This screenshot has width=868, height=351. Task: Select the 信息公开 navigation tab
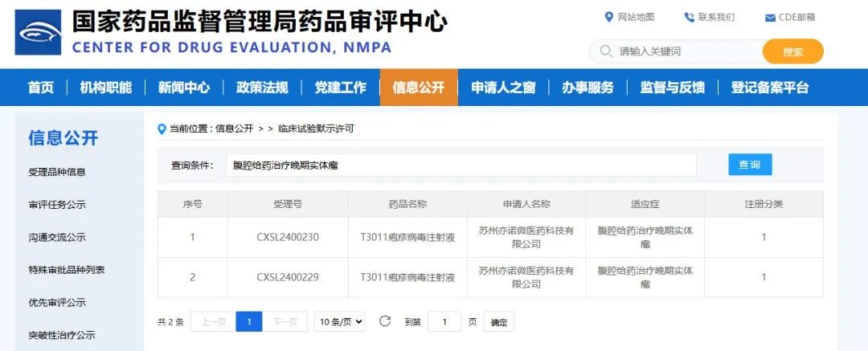coord(419,88)
